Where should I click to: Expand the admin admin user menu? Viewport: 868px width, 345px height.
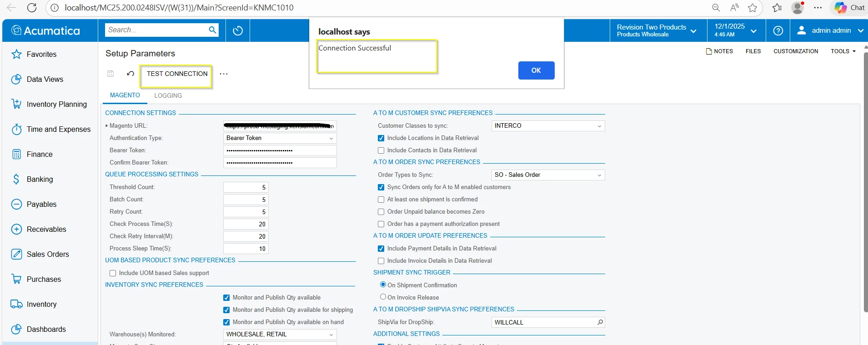click(830, 30)
